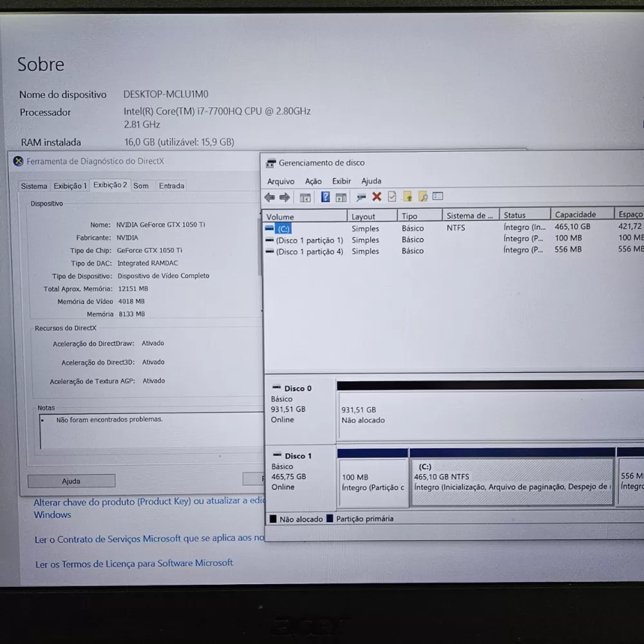Select the 931,51 GB Não alocado region

490,415
